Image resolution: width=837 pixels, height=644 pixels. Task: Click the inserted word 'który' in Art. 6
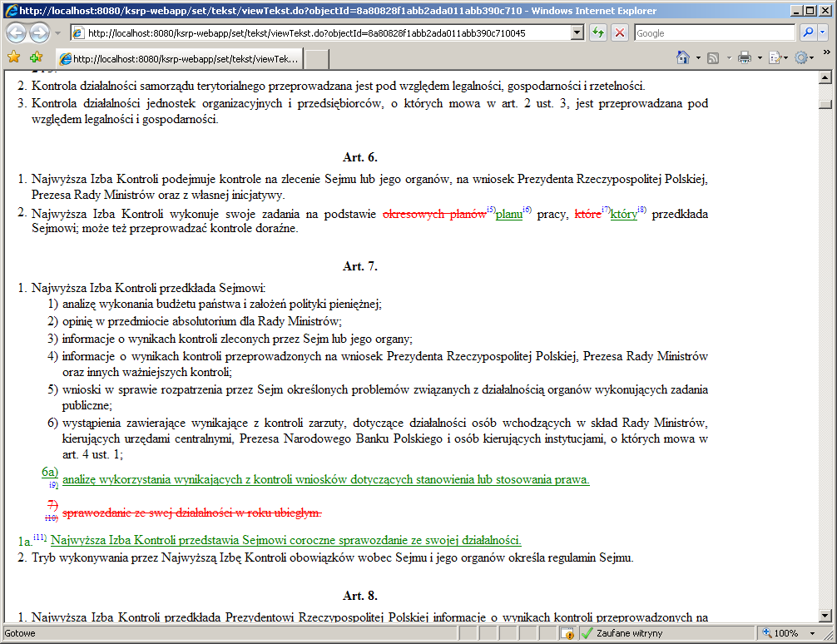(623, 214)
